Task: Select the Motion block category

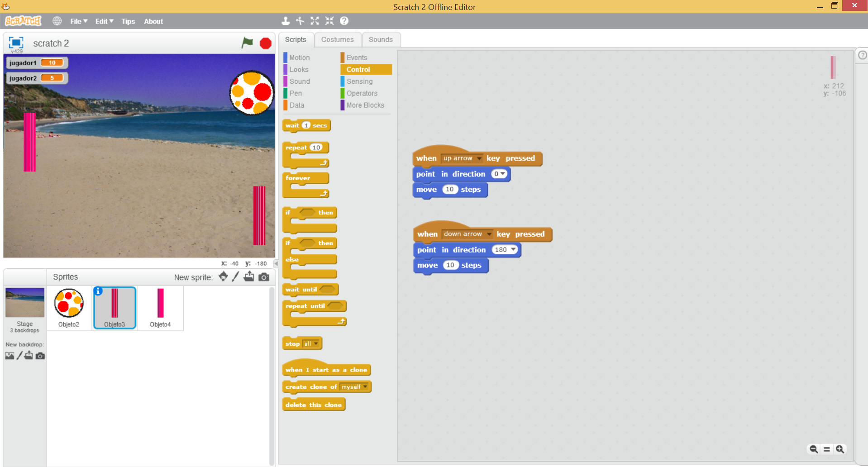Action: point(299,57)
